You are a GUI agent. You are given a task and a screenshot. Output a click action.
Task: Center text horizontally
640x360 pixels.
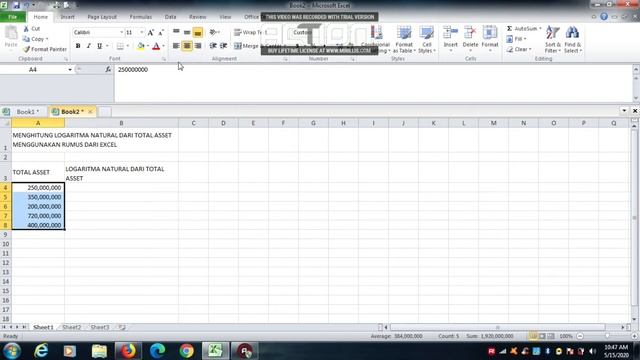187,46
